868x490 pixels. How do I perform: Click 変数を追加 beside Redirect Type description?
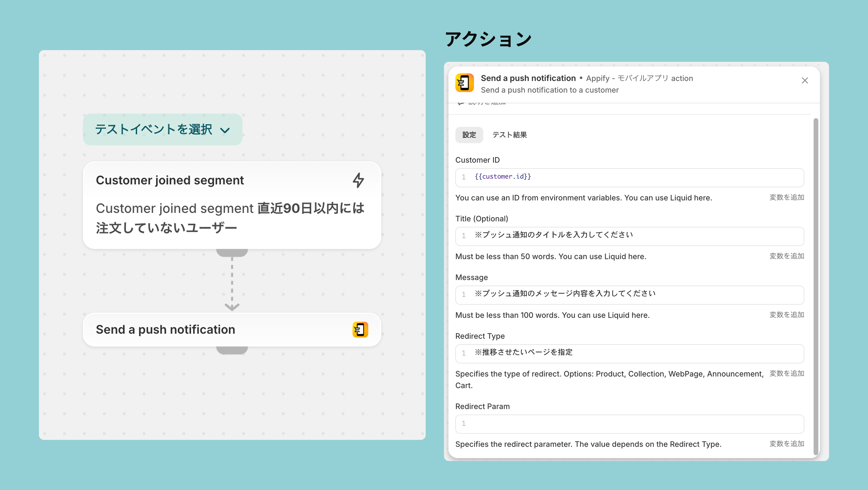coord(786,373)
